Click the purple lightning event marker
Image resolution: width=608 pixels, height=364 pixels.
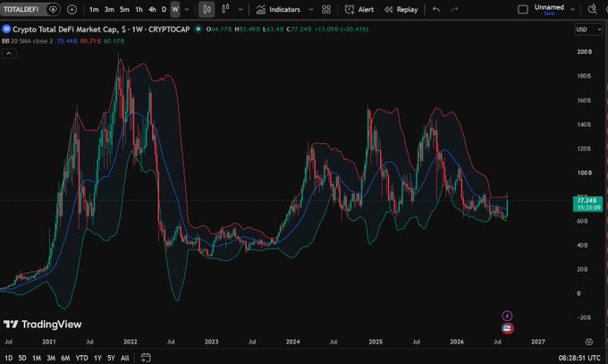tap(507, 316)
